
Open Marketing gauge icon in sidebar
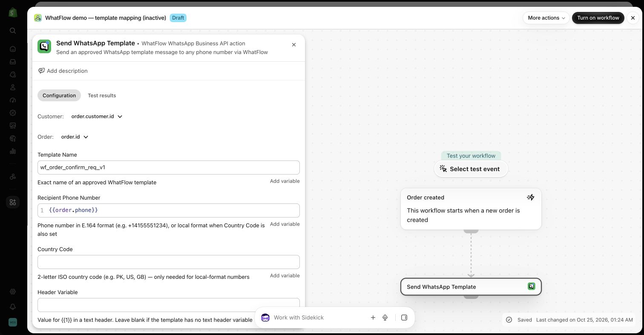tap(13, 100)
